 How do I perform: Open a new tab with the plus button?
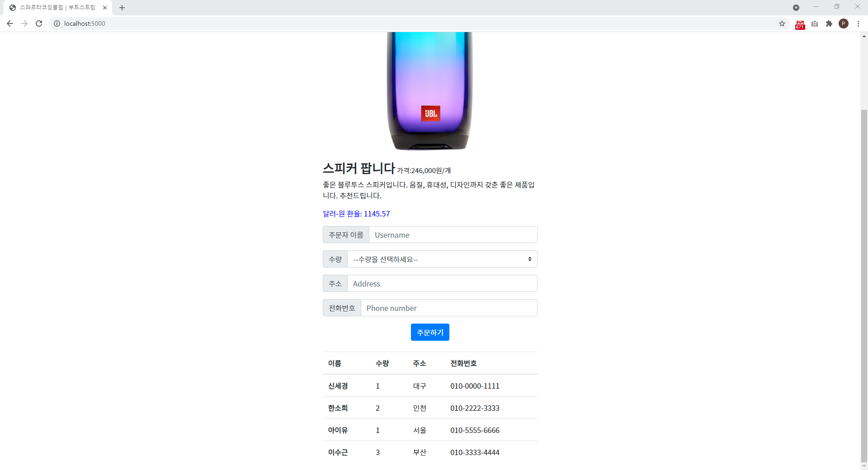(122, 7)
